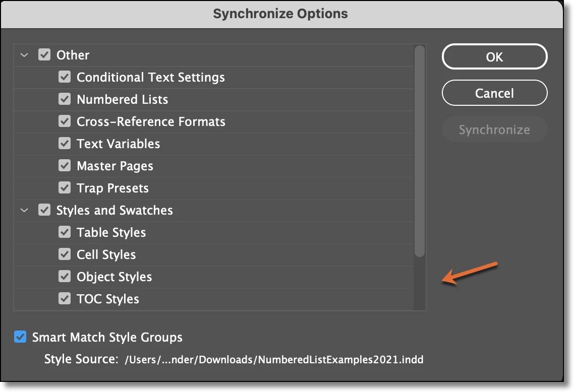
Task: Toggle Cross-Reference Formats checkbox
Action: tap(65, 121)
